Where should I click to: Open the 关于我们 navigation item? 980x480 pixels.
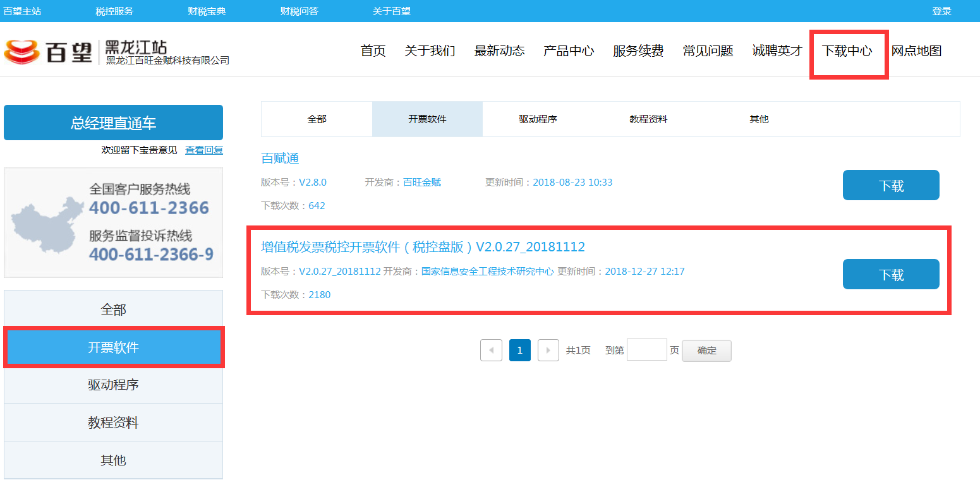coord(430,51)
